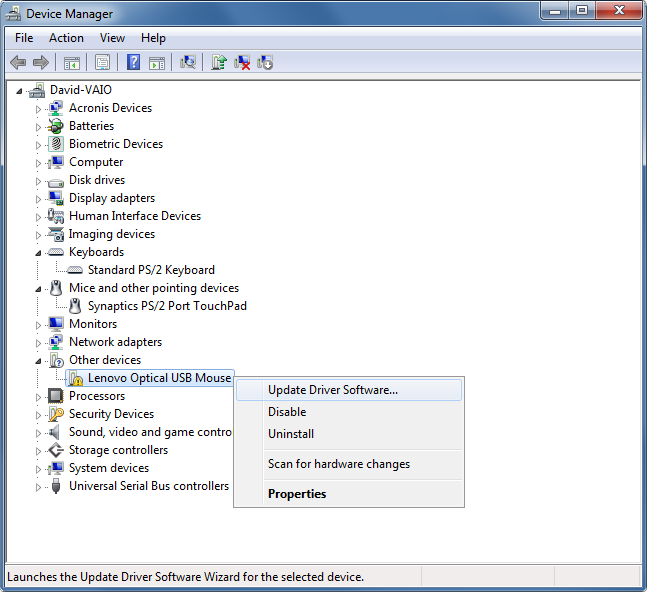Click the Acronis Devices icon

(x=56, y=108)
